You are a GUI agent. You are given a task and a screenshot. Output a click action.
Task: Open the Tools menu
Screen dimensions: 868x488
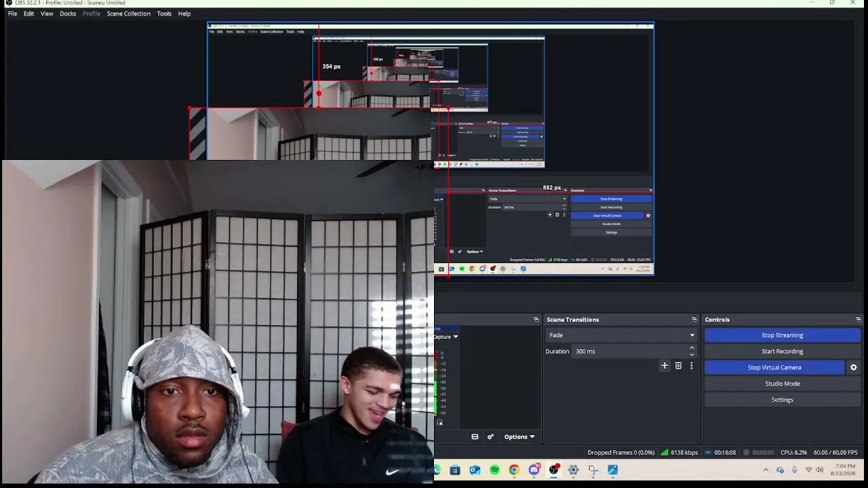tap(164, 14)
